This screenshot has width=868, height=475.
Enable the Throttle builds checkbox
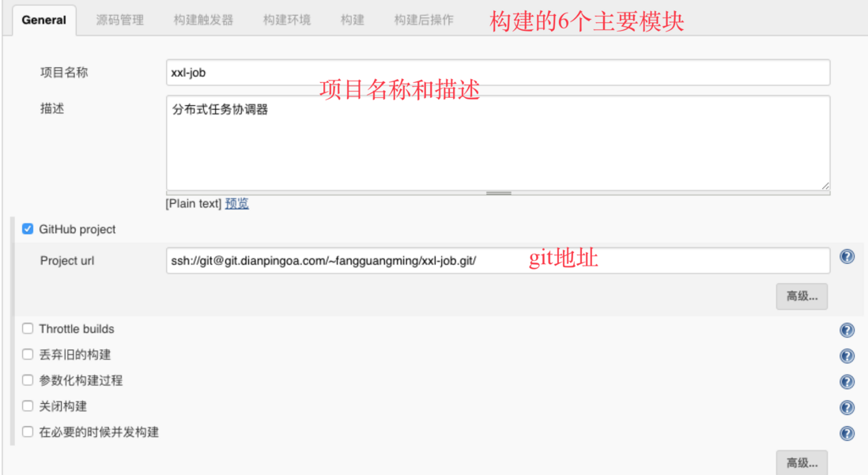(x=28, y=328)
